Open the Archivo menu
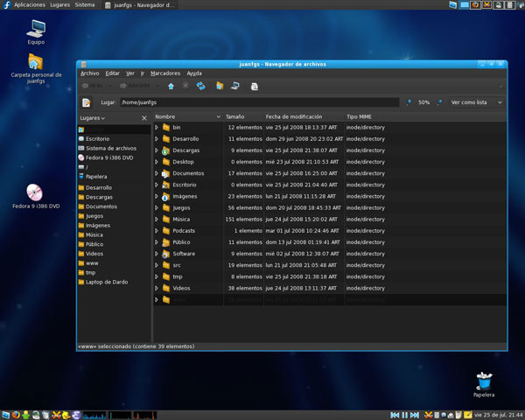The image size is (525, 420). tap(90, 73)
